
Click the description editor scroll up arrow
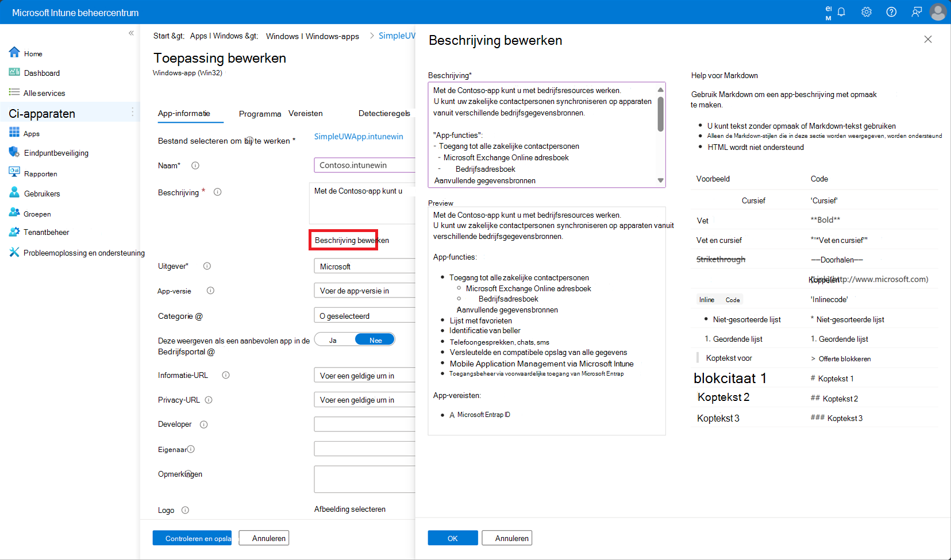click(661, 90)
